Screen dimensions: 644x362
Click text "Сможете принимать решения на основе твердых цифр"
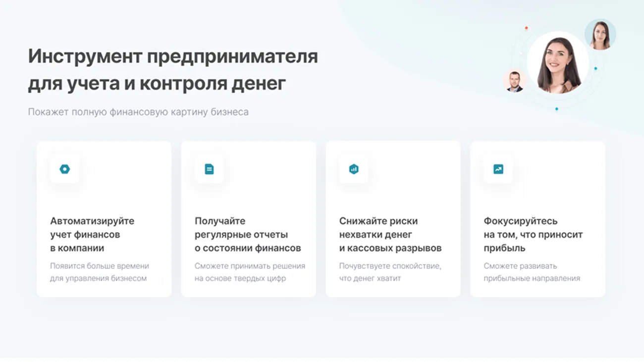pyautogui.click(x=250, y=272)
